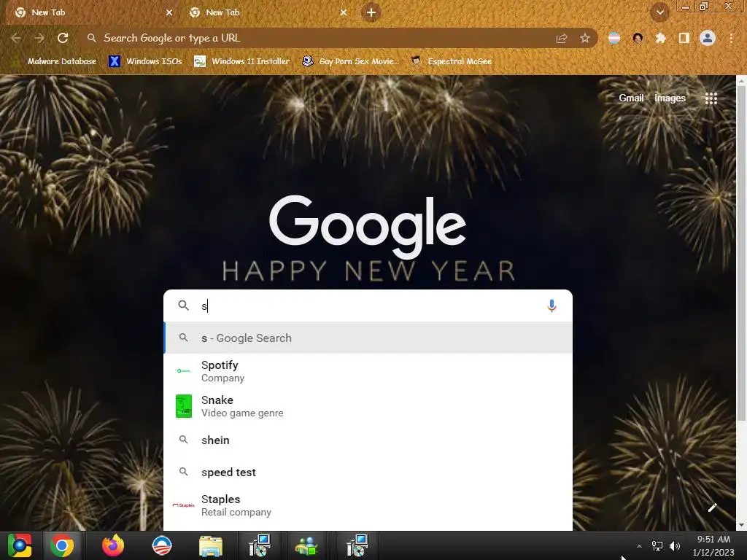Select the Snake video game suggestion
Image resolution: width=747 pixels, height=560 pixels.
click(x=368, y=406)
